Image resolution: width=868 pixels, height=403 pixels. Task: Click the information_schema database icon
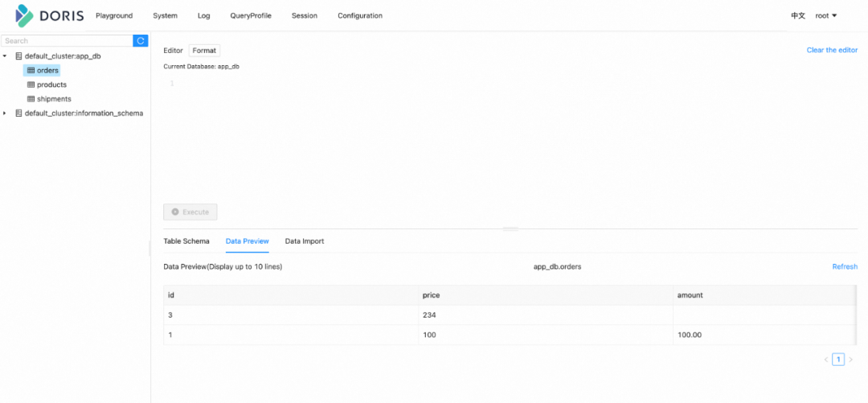tap(18, 113)
